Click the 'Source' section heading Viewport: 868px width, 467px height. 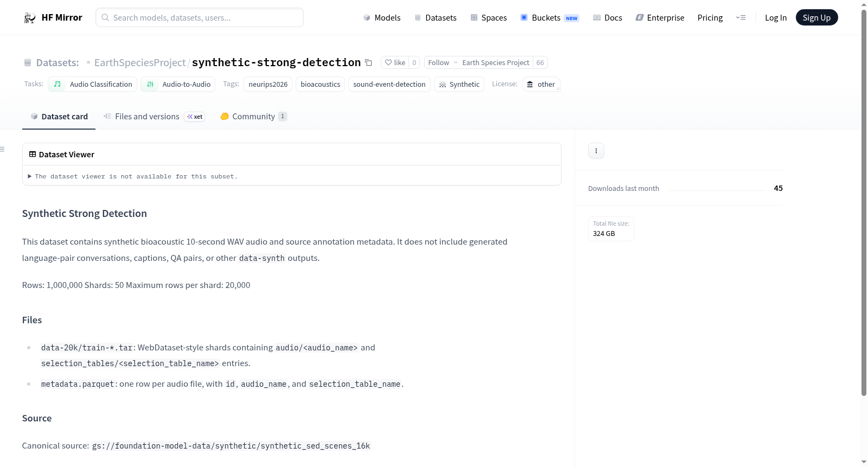point(37,418)
